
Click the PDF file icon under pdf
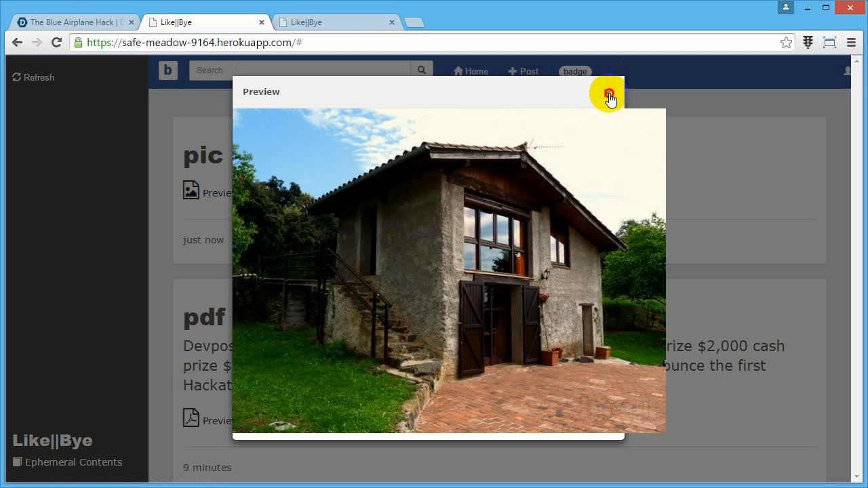(x=191, y=417)
